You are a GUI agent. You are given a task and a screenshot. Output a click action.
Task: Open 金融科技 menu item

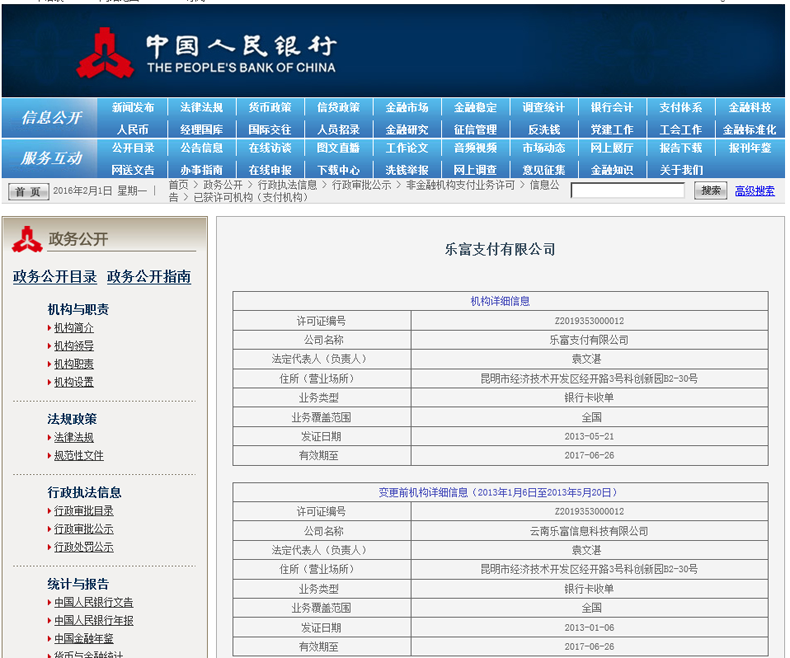pos(750,107)
